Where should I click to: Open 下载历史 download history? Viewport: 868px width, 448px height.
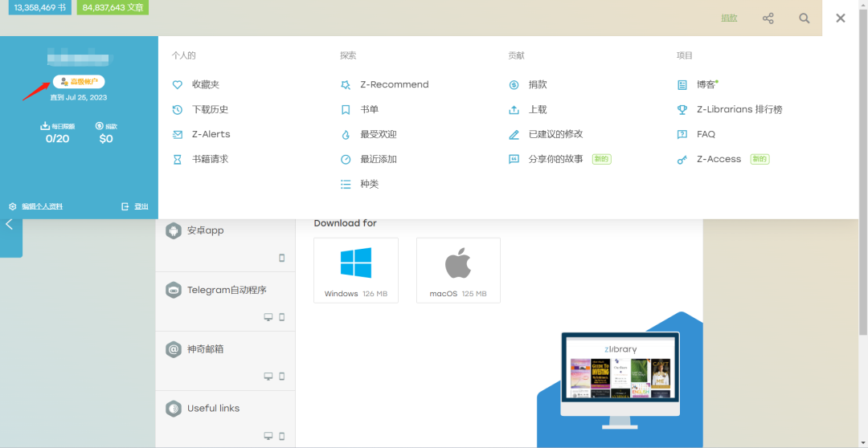tap(211, 109)
